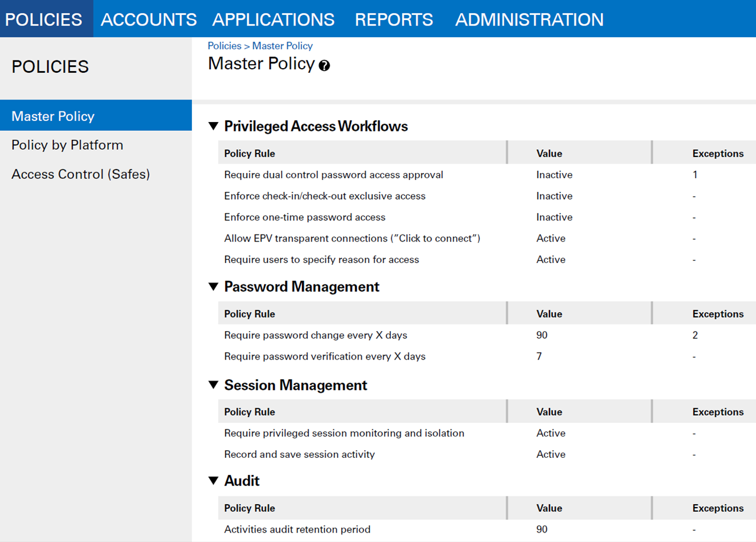The width and height of the screenshot is (756, 542).
Task: Collapse the Privileged Access Workflows section
Action: tap(214, 126)
